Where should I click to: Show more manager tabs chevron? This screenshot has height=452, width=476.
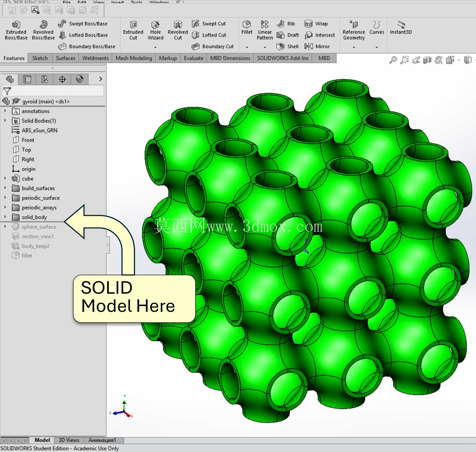point(101,79)
